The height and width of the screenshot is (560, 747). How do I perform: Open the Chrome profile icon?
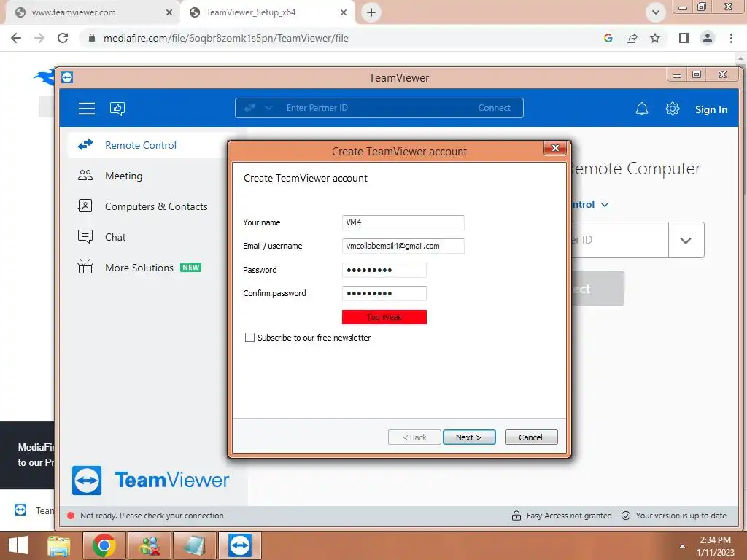tap(708, 38)
